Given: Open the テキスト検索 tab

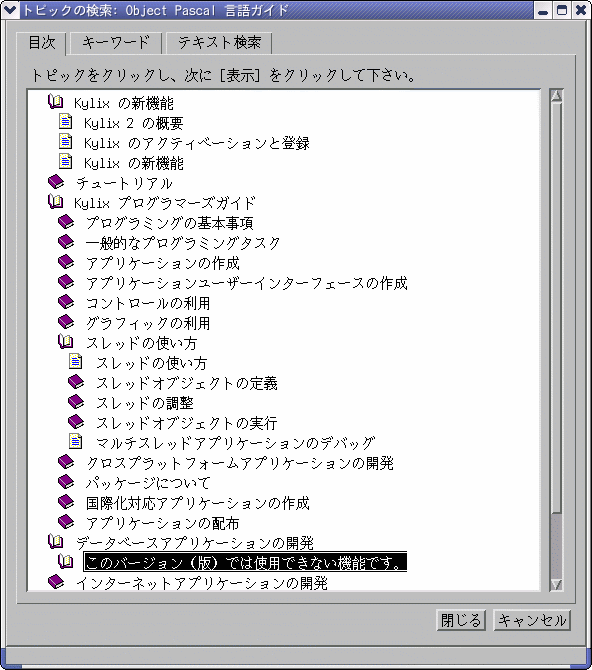Looking at the screenshot, I should [219, 43].
